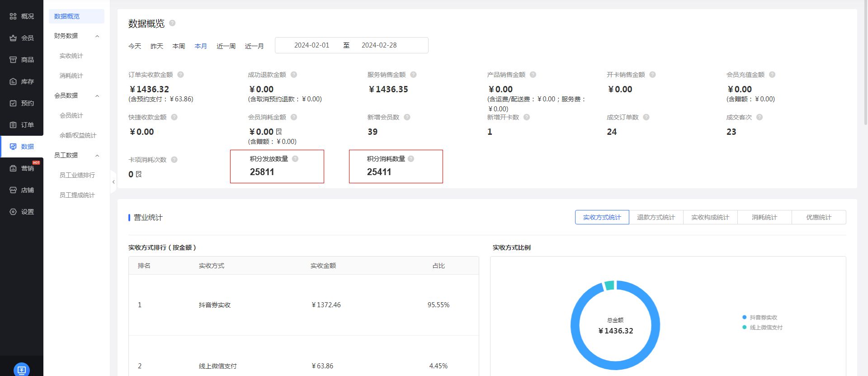Open the 库存 inventory icon

pos(13,81)
